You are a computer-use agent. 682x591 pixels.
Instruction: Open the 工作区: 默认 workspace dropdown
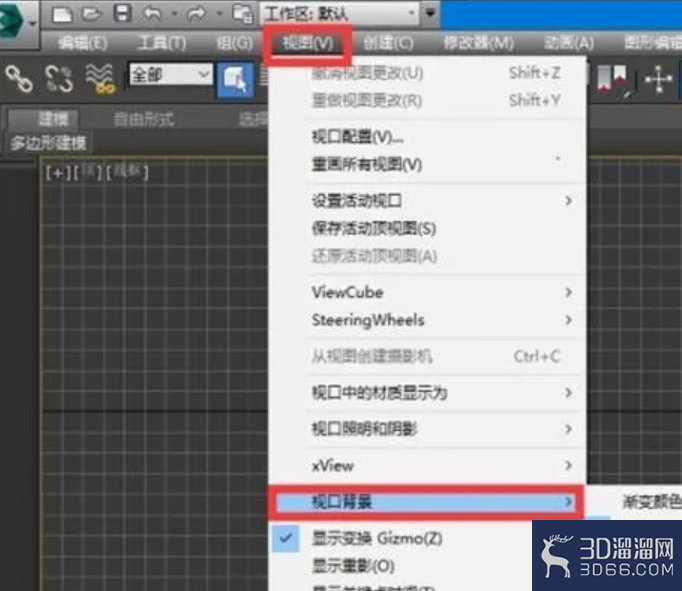click(340, 14)
